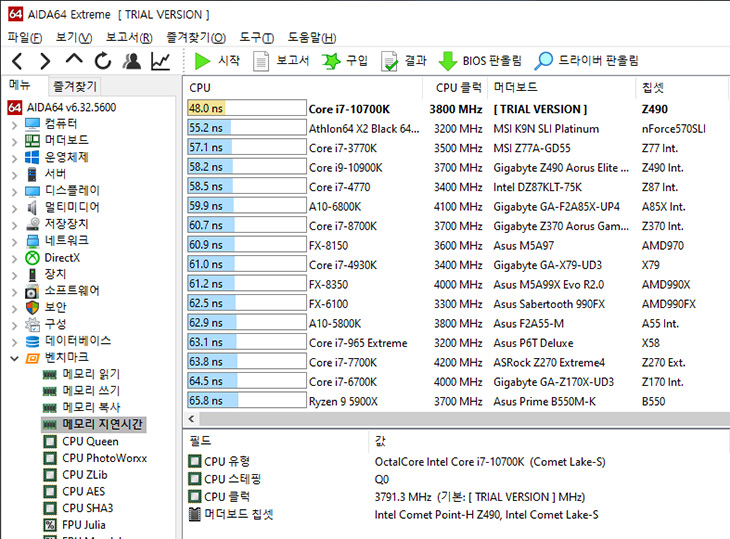730x539 pixels.
Task: Click the 55.2 ns result bar
Action: click(x=247, y=128)
